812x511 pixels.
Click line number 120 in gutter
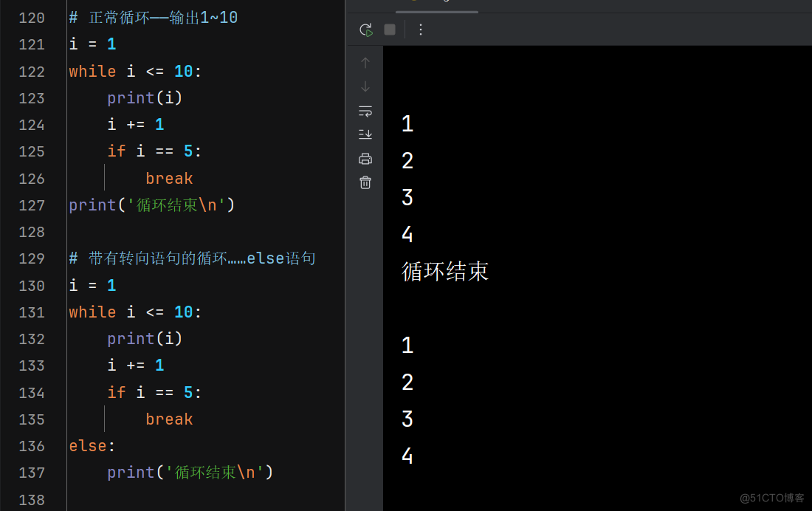[x=32, y=18]
